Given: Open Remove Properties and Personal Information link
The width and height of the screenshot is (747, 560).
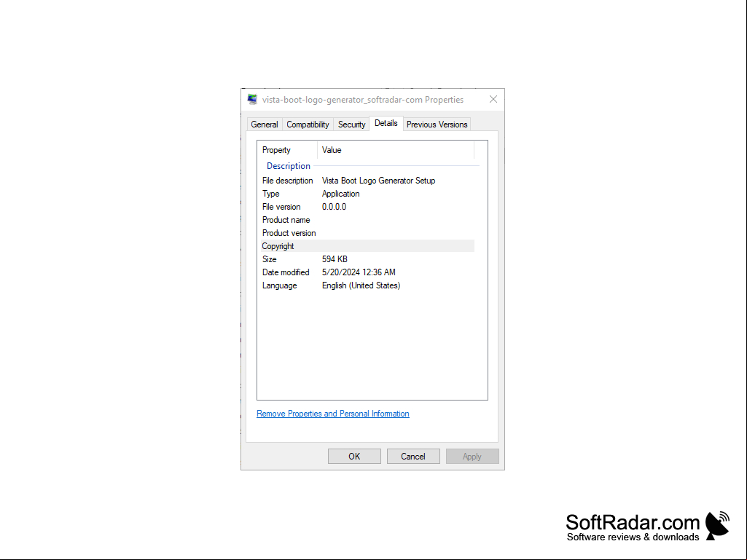Looking at the screenshot, I should 333,414.
